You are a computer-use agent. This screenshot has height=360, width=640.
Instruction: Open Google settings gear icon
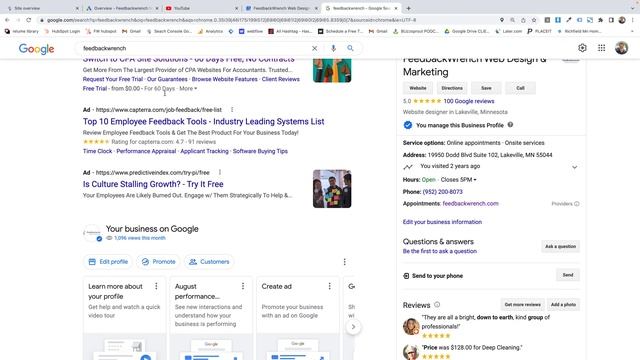pos(582,48)
